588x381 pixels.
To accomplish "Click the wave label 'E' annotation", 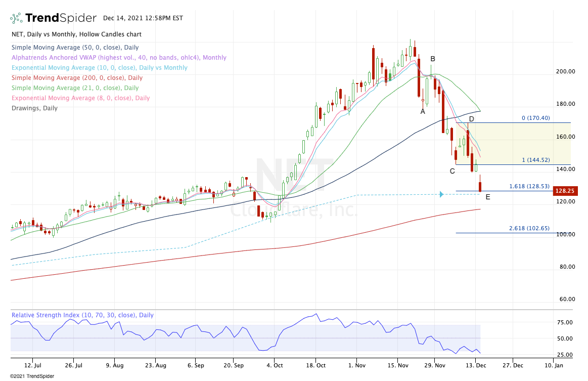I will pyautogui.click(x=488, y=197).
